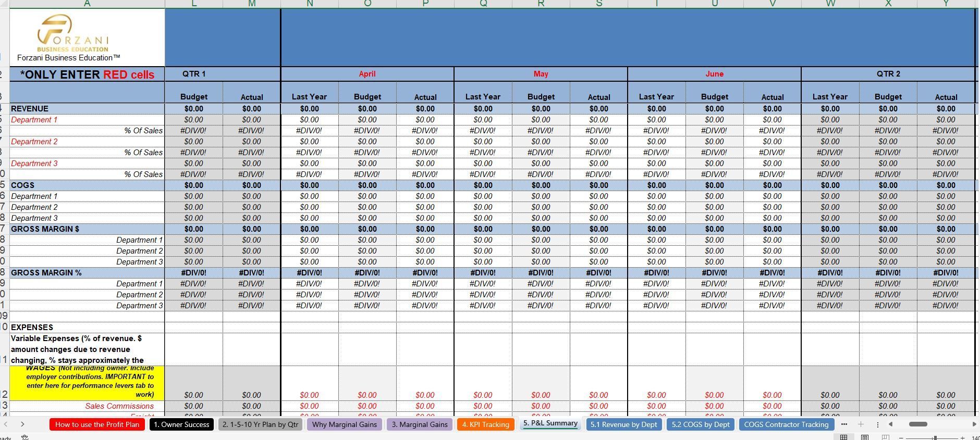Screen dimensions: 980x440
Task: Switch to the '5.2 COGS by Dept' tab
Action: click(701, 424)
